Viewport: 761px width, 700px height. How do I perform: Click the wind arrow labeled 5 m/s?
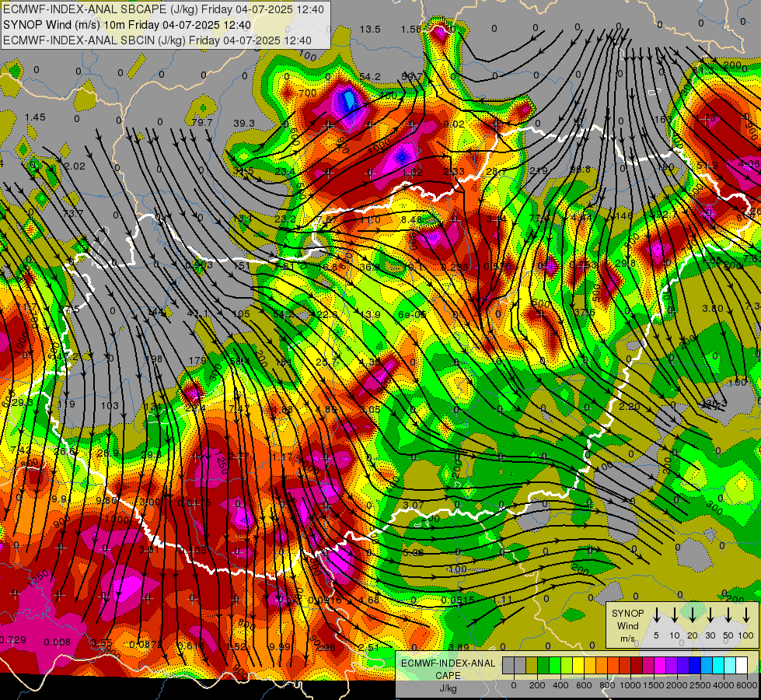pyautogui.click(x=656, y=615)
